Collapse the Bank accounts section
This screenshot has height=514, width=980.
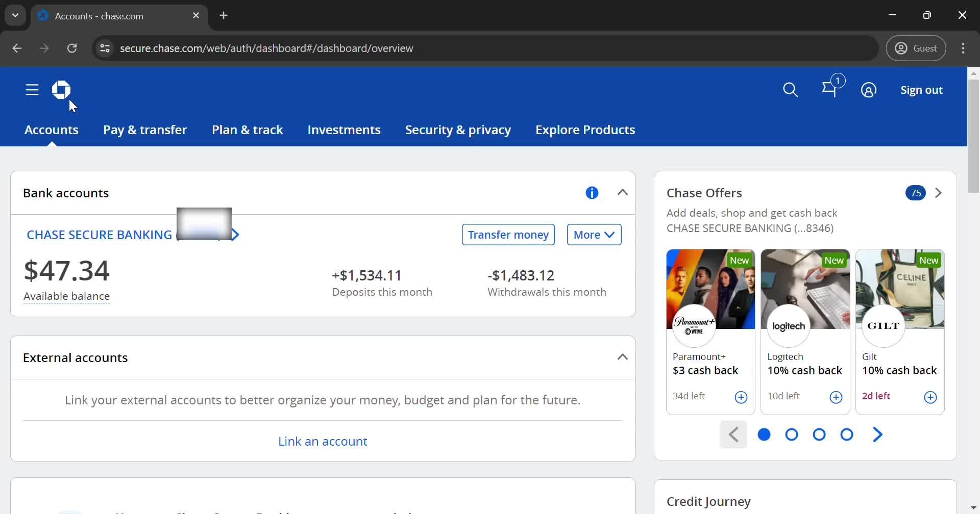tap(622, 193)
